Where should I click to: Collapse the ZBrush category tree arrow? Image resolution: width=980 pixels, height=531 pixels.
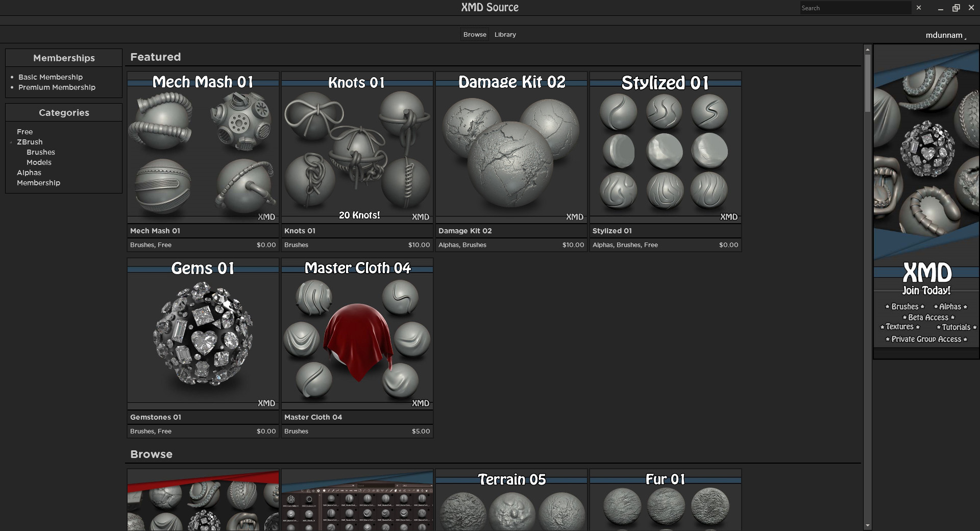click(11, 142)
